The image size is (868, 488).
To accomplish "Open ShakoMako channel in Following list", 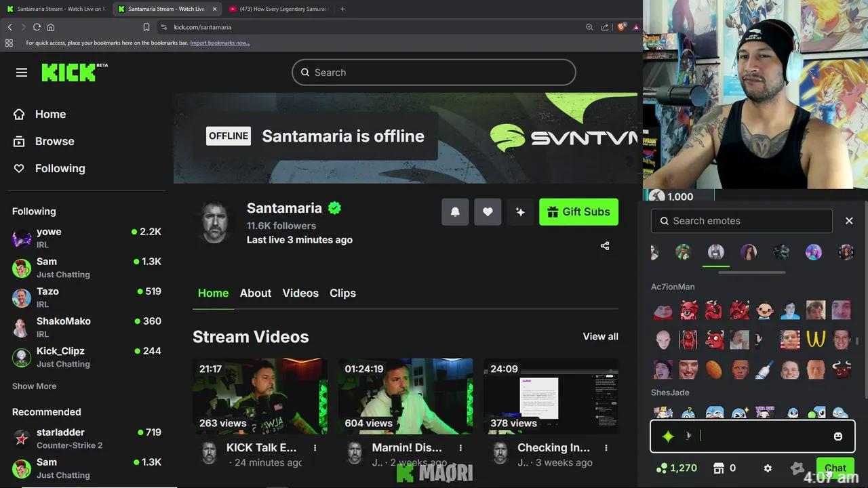I will pos(87,328).
